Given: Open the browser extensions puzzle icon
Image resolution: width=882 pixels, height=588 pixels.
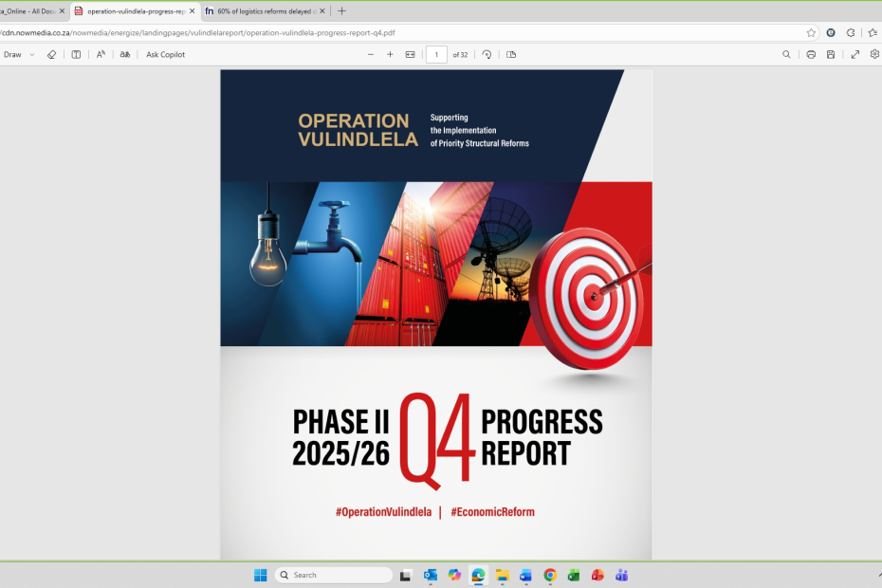Looking at the screenshot, I should 851,32.
